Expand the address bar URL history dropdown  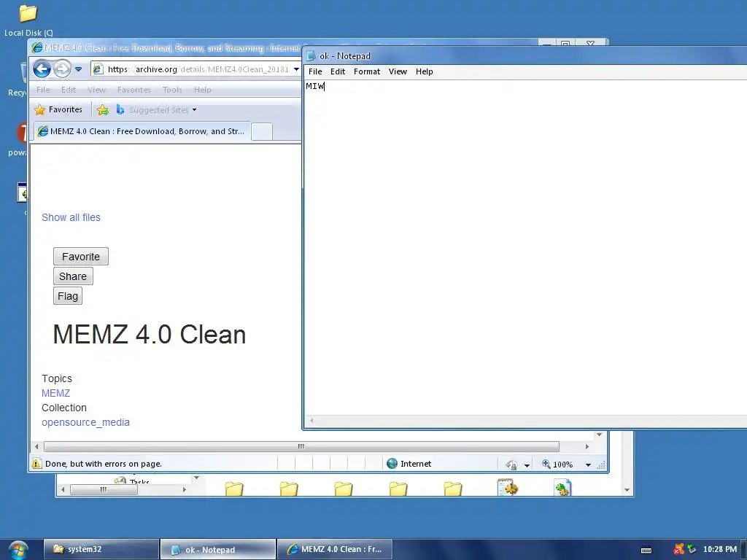[296, 69]
